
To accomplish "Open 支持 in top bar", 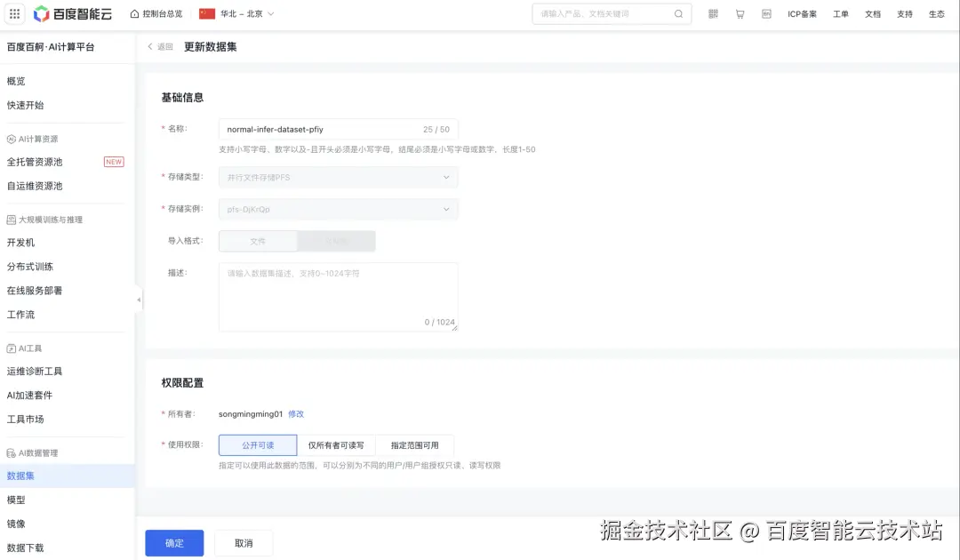I will pos(905,14).
